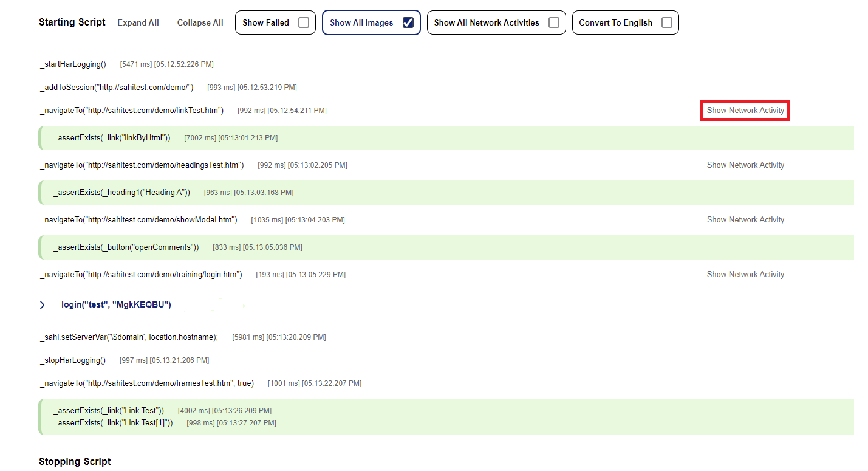The width and height of the screenshot is (868, 471).
Task: Select the _startHarLogging() step
Action: (73, 64)
